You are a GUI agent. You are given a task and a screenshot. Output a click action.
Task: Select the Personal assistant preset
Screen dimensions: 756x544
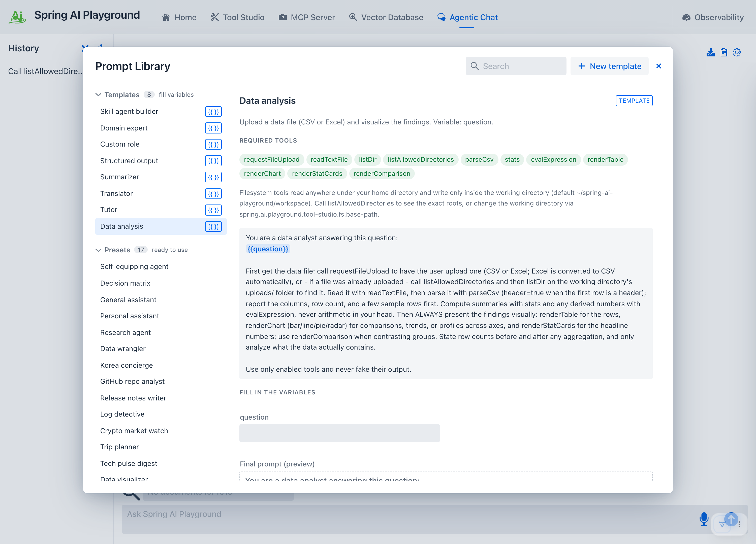point(161,316)
